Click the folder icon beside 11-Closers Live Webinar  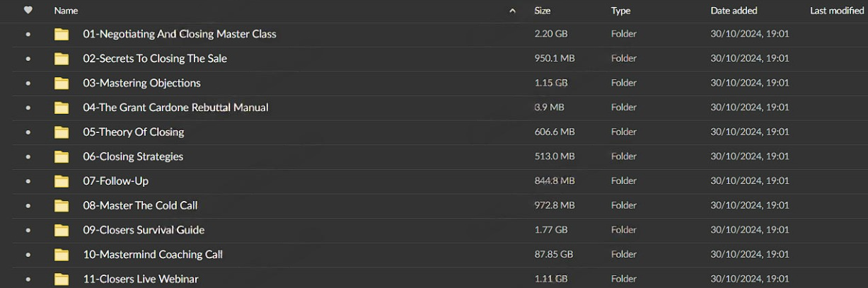pyautogui.click(x=62, y=280)
